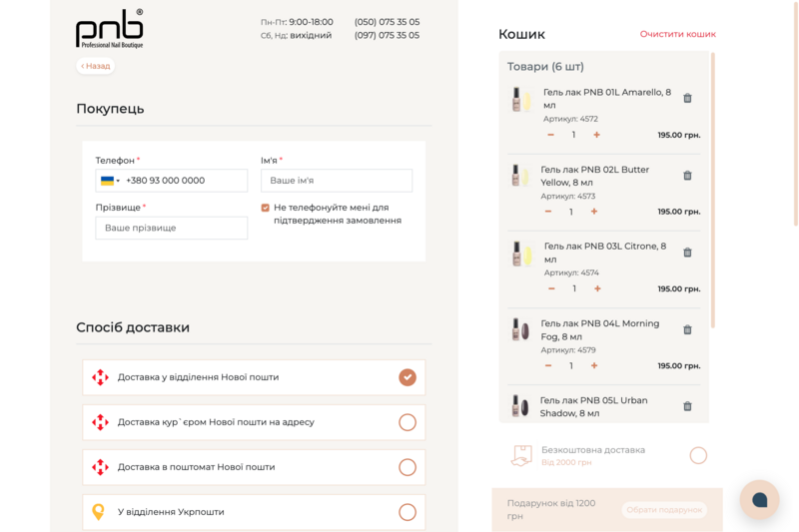The height and width of the screenshot is (532, 799).
Task: Remove Butter Yellow item using trash icon
Action: click(687, 176)
